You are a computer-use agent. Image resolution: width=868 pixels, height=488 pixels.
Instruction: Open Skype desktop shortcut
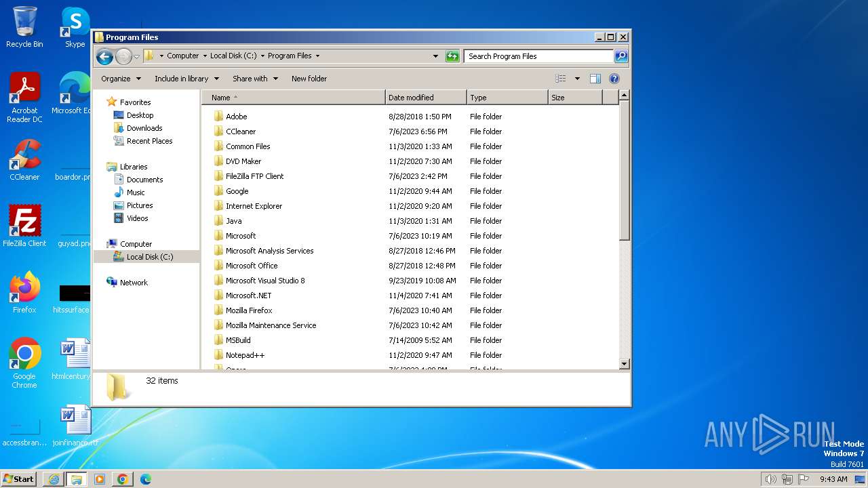coord(75,27)
